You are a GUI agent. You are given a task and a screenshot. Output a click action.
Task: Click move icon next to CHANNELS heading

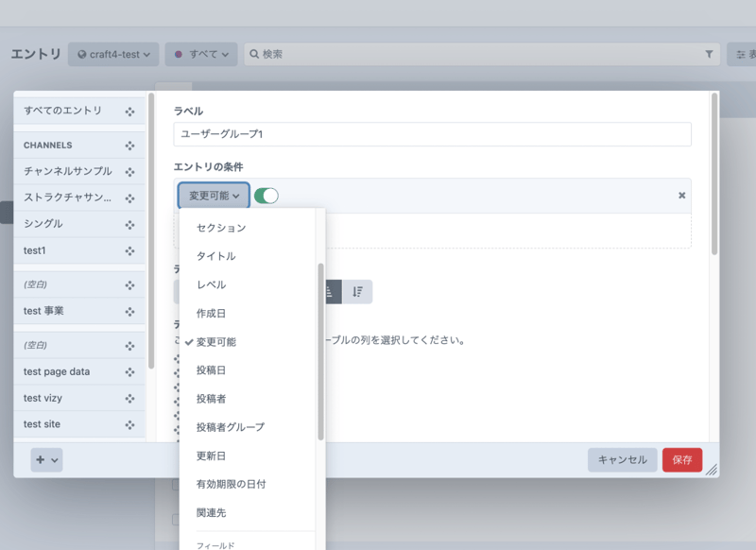tap(129, 146)
